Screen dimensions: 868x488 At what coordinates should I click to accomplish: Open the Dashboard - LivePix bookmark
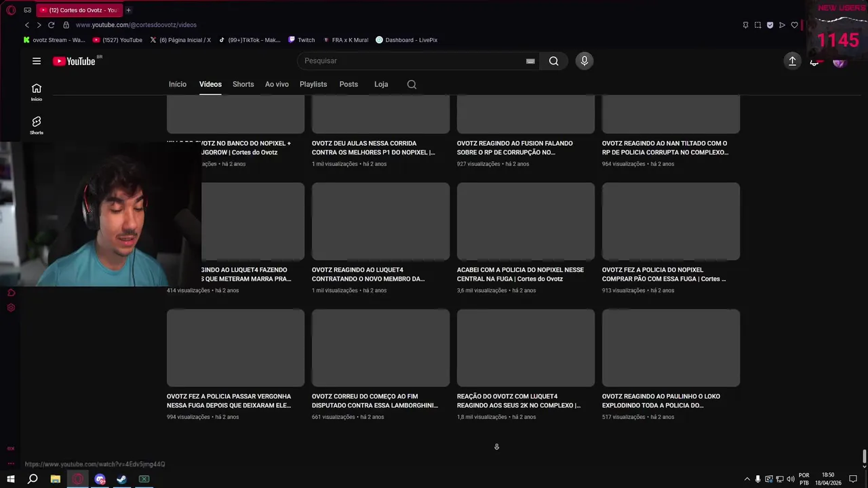pyautogui.click(x=407, y=40)
